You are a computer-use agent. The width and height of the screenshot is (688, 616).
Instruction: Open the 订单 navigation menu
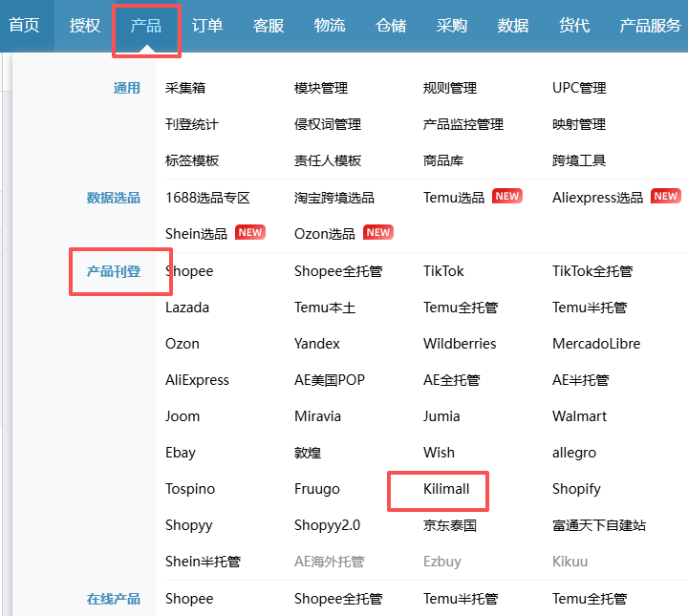point(207,26)
